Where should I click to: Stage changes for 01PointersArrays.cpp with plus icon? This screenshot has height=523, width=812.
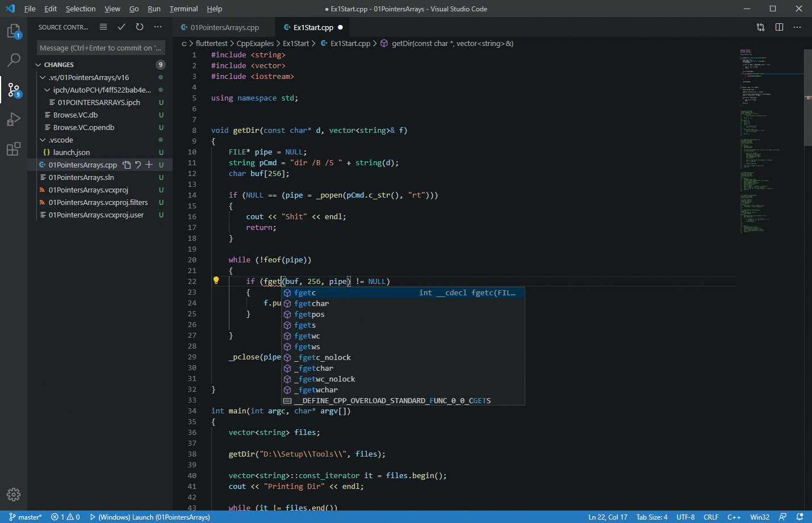(149, 165)
